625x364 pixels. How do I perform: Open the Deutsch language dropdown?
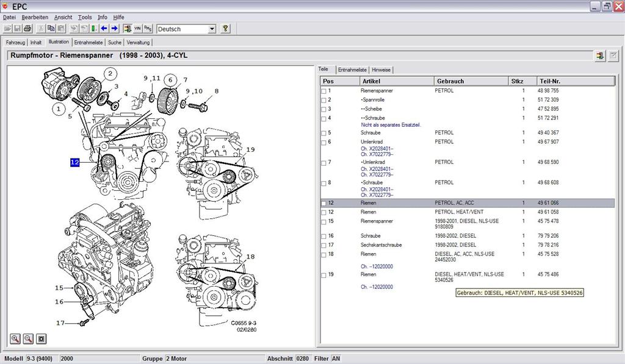pyautogui.click(x=212, y=29)
